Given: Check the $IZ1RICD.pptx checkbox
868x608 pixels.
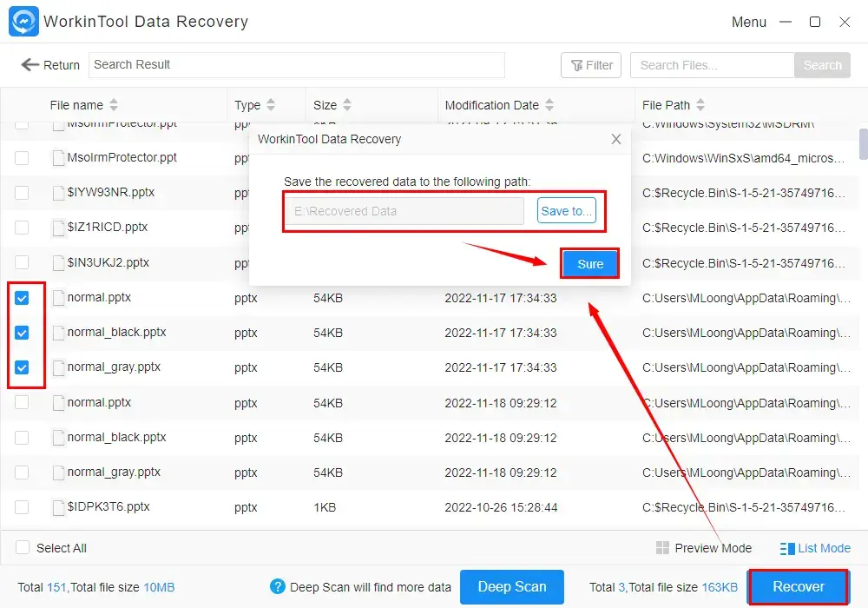Looking at the screenshot, I should click(22, 228).
